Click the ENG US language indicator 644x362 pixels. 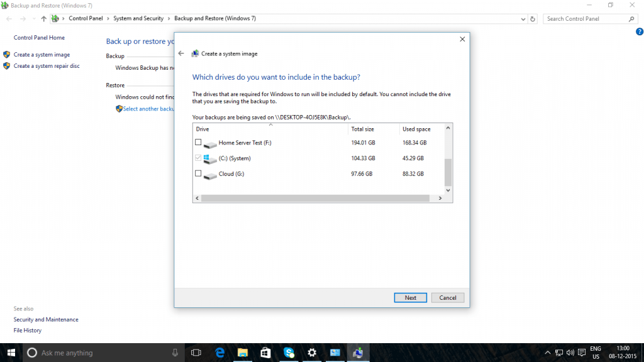(x=596, y=353)
